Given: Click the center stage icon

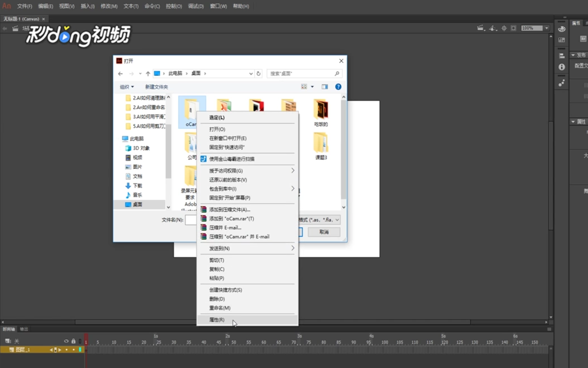Looking at the screenshot, I should pyautogui.click(x=504, y=28).
